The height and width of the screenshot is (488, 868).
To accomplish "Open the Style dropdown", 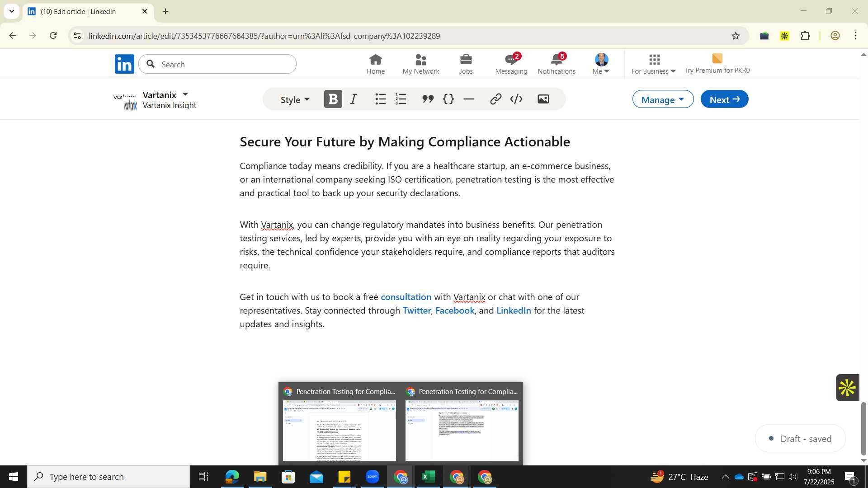I will point(295,99).
